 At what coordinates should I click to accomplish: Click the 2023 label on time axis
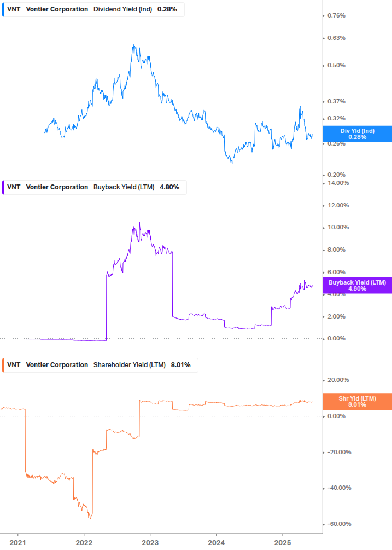[150, 543]
